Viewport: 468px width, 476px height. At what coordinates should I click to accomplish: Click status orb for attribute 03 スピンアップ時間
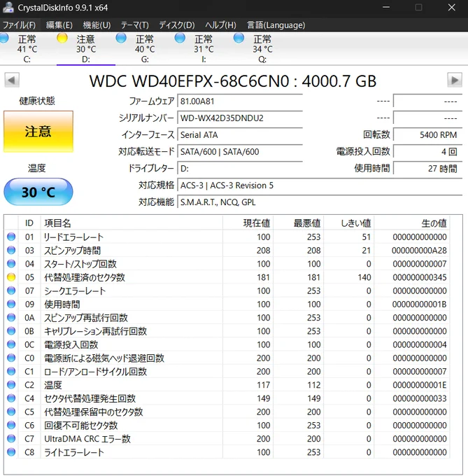click(11, 250)
